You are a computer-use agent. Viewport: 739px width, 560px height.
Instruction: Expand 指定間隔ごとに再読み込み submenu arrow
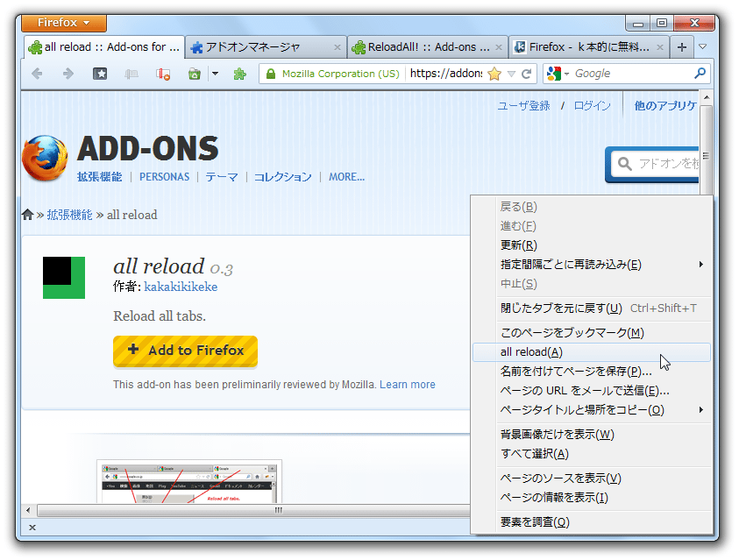point(701,264)
